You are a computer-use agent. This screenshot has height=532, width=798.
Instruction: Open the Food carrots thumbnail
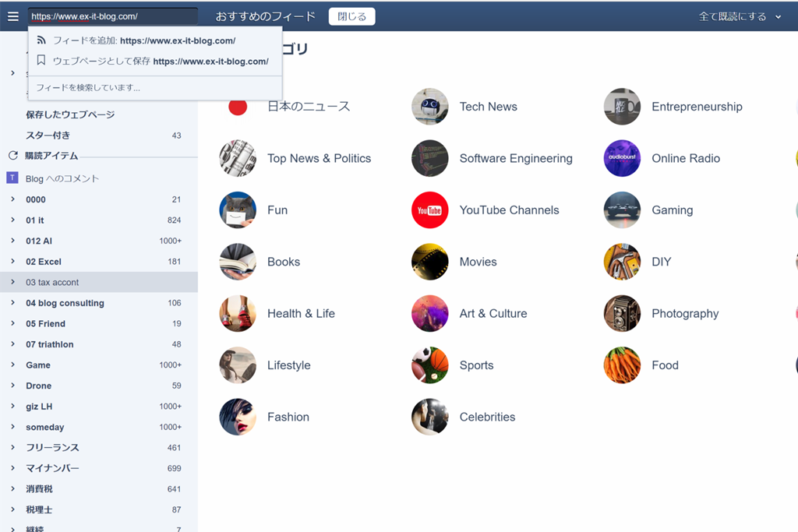622,365
